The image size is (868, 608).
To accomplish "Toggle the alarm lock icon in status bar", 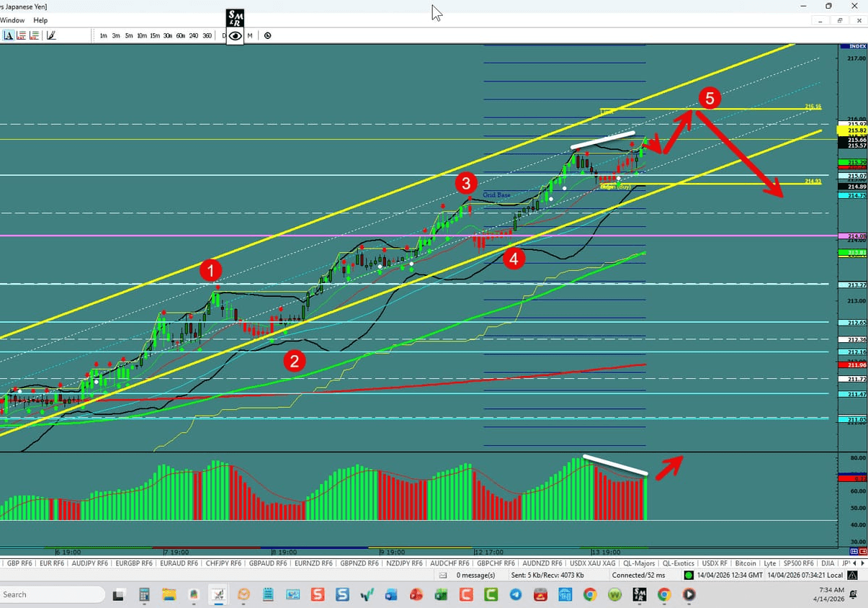I will click(851, 575).
